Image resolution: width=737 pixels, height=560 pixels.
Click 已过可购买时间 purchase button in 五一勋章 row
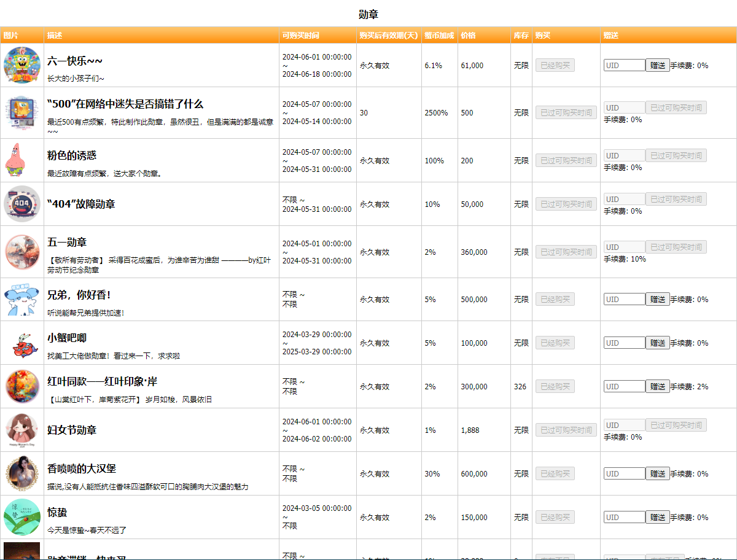point(566,252)
